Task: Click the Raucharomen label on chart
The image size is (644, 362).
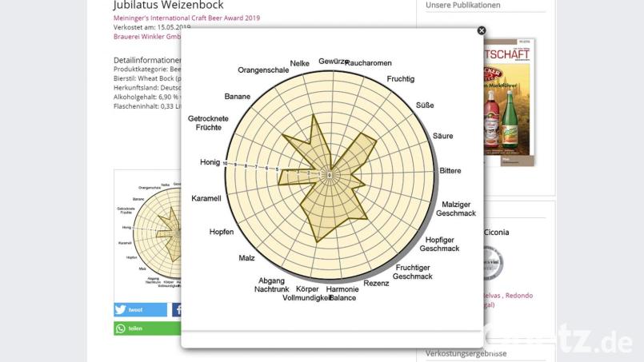Action: click(369, 63)
